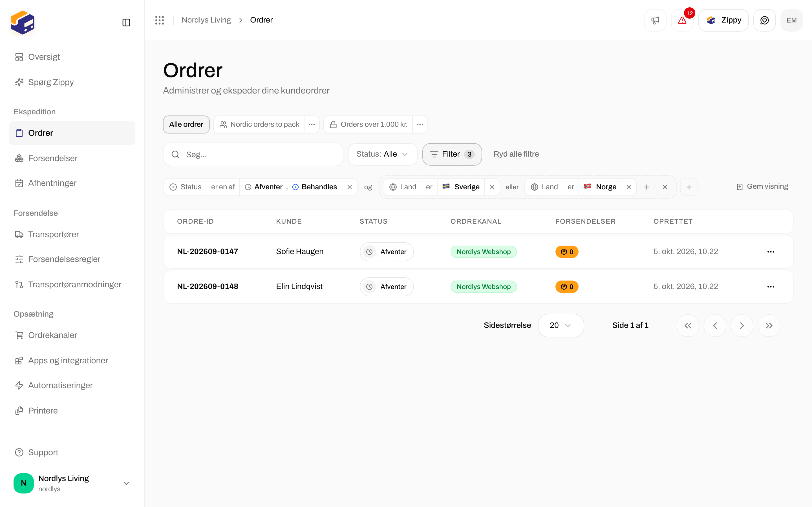The height and width of the screenshot is (507, 812).
Task: Open the apps grid launcher
Action: coord(159,20)
